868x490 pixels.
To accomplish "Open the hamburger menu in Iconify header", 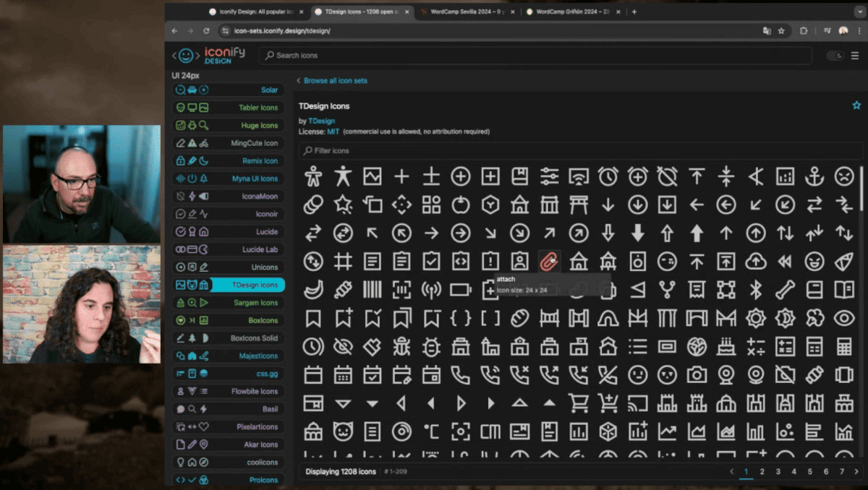I will click(855, 56).
